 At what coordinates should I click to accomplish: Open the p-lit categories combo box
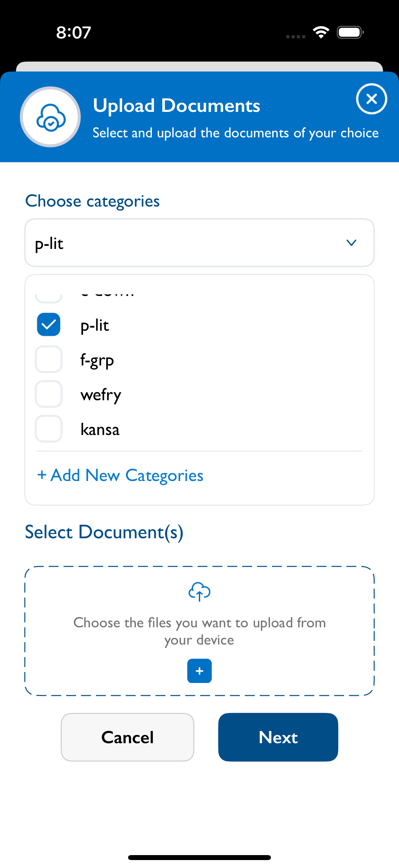199,243
